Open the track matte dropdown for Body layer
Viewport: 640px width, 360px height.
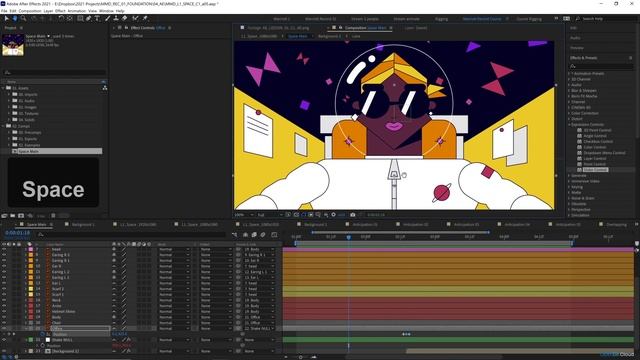[x=216, y=317]
